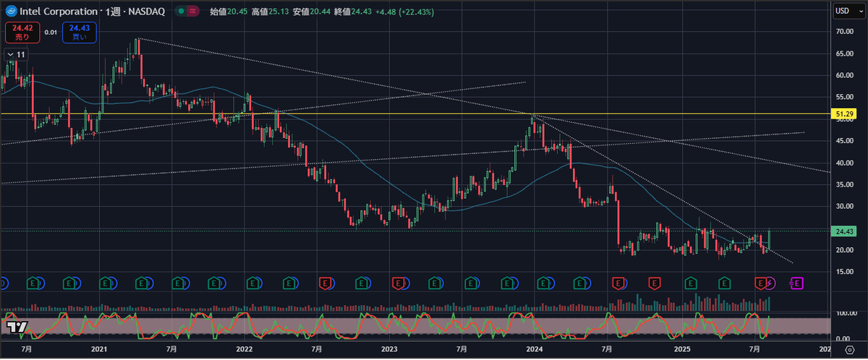Screen dimensions: 868x360
Task: Click the Intel logo next to the symbol name
Action: 12,12
